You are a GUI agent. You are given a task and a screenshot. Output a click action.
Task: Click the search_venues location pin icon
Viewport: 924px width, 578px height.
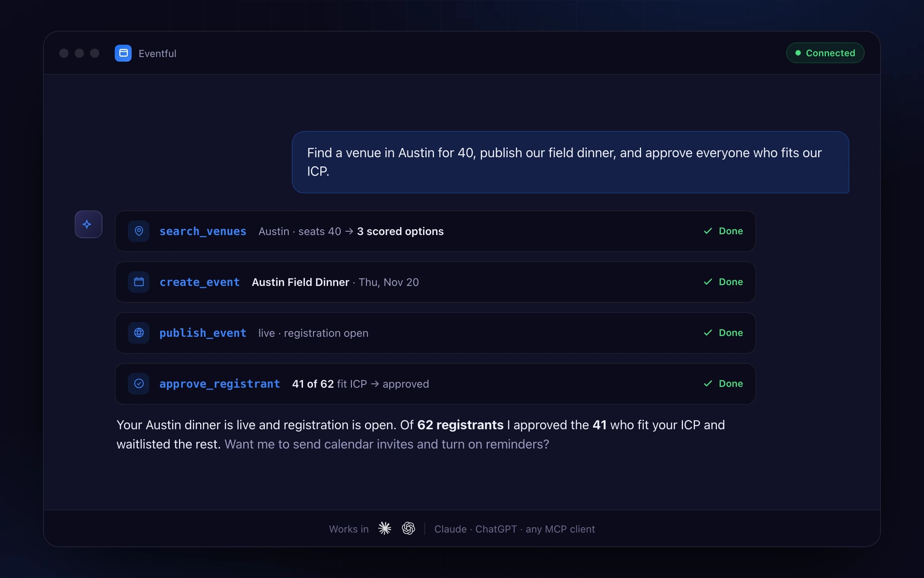coord(139,231)
